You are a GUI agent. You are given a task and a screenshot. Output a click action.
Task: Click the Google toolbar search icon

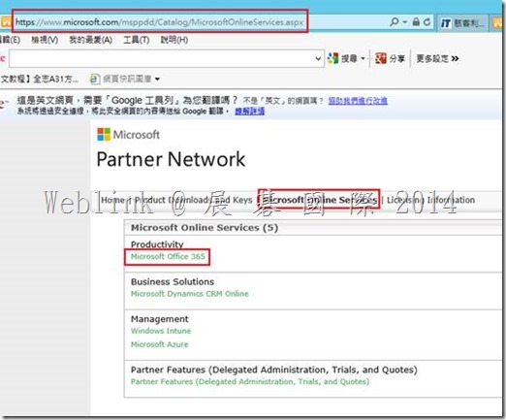point(332,58)
